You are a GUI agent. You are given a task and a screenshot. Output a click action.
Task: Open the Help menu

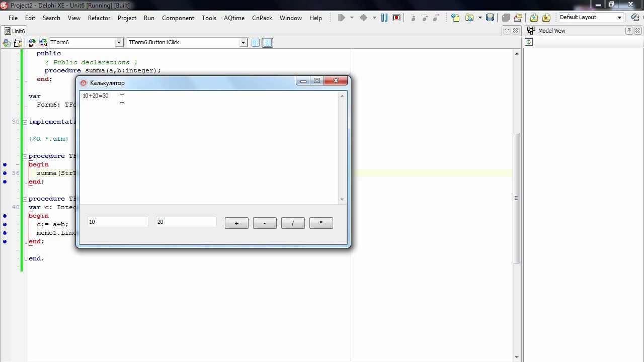click(315, 18)
